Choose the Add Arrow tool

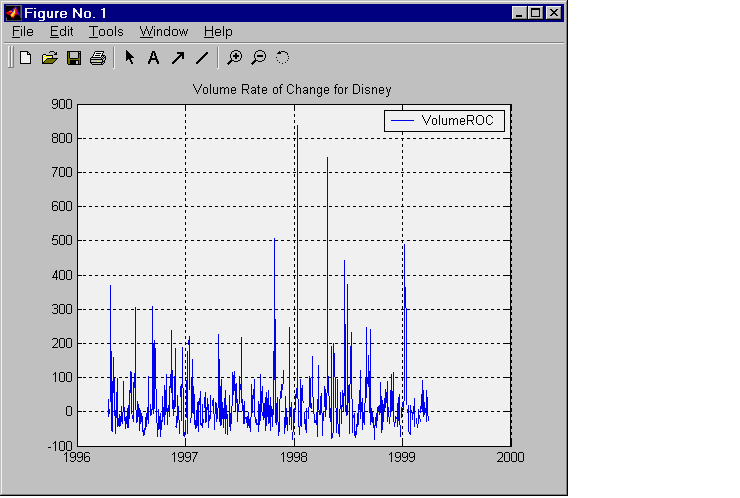coord(177,58)
